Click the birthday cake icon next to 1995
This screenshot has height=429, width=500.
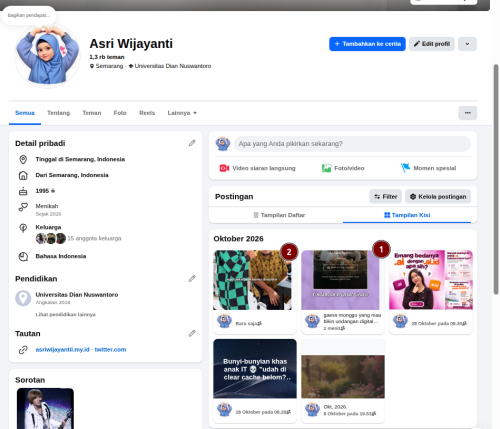pyautogui.click(x=23, y=191)
